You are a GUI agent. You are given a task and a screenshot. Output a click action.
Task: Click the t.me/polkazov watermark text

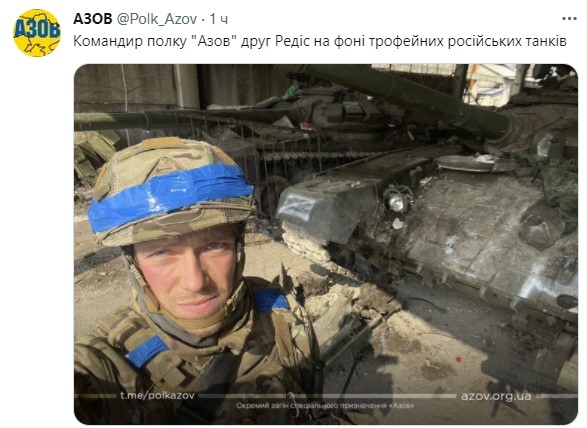click(158, 395)
